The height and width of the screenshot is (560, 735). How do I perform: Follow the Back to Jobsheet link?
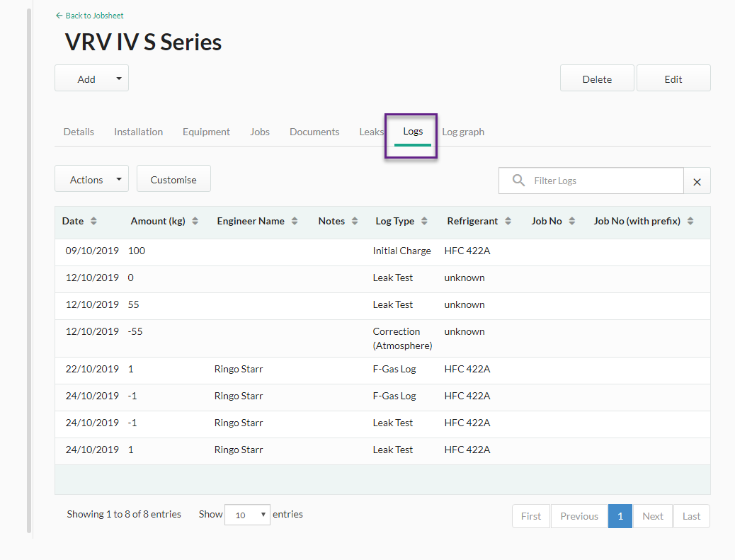pos(89,16)
